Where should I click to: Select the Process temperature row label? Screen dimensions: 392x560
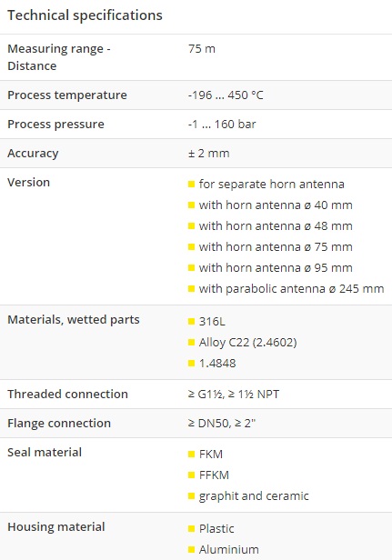pos(67,95)
